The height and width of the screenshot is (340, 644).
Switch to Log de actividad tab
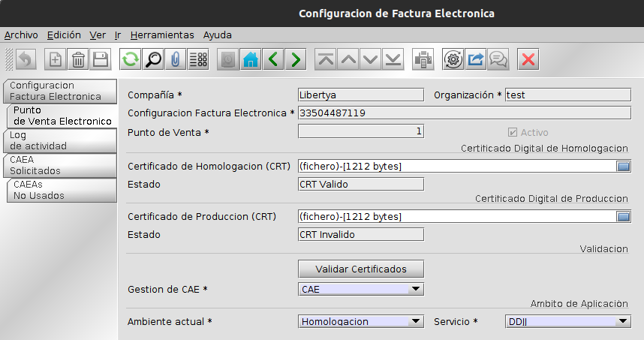(60, 140)
